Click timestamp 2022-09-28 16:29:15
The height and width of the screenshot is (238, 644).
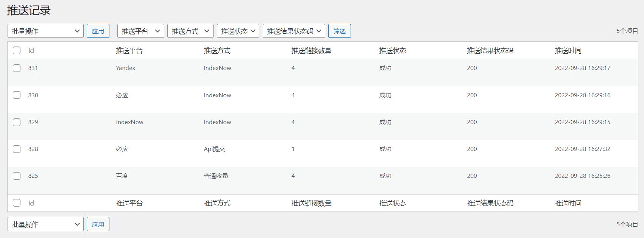[x=583, y=122]
